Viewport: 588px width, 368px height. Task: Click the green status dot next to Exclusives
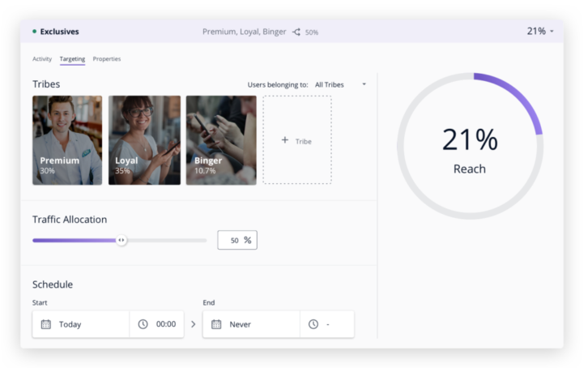[x=35, y=32]
